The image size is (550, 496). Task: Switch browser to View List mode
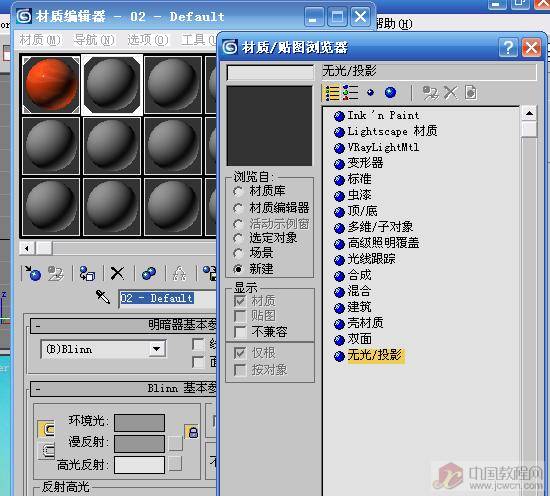332,93
